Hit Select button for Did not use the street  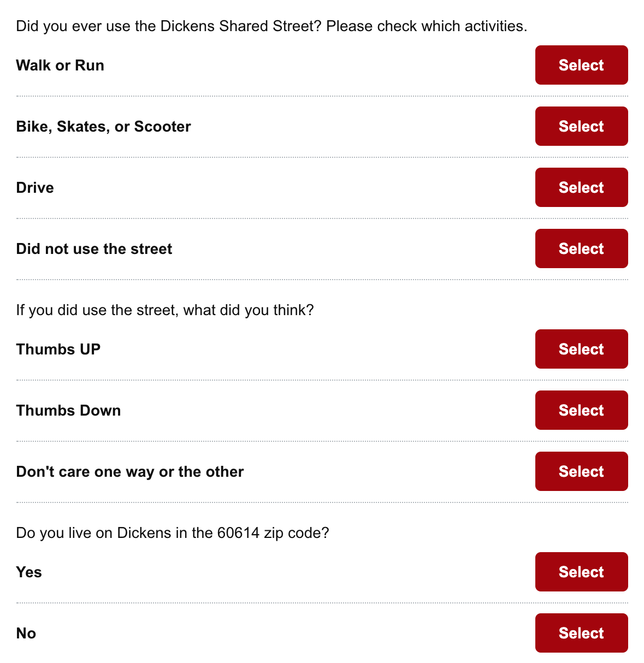coord(581,248)
